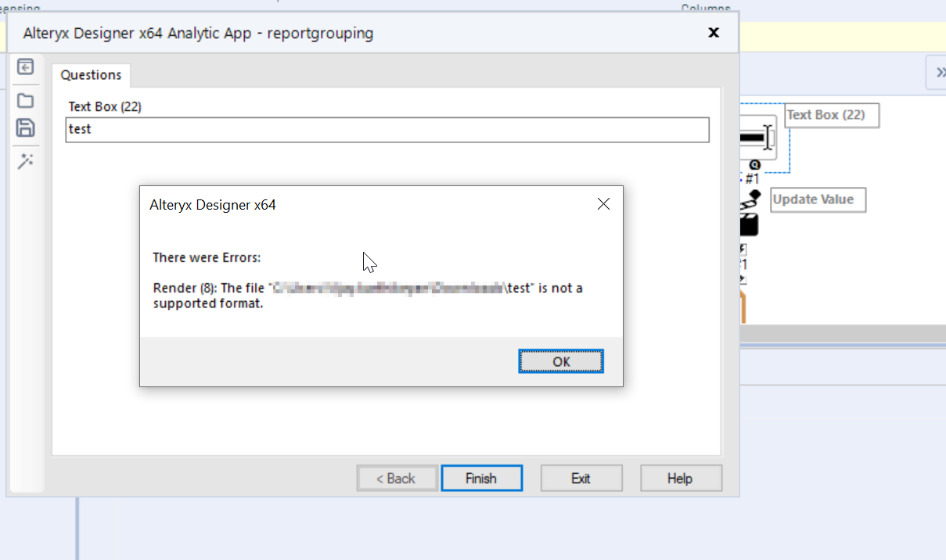Select the magic wand icon in the sidebar

[x=26, y=161]
